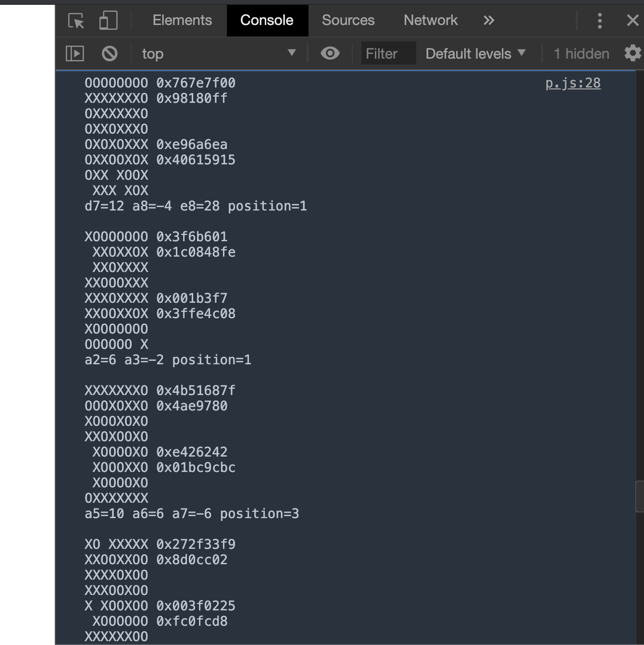Click the line with 0x272f33f9
The width and height of the screenshot is (644, 645).
click(160, 545)
